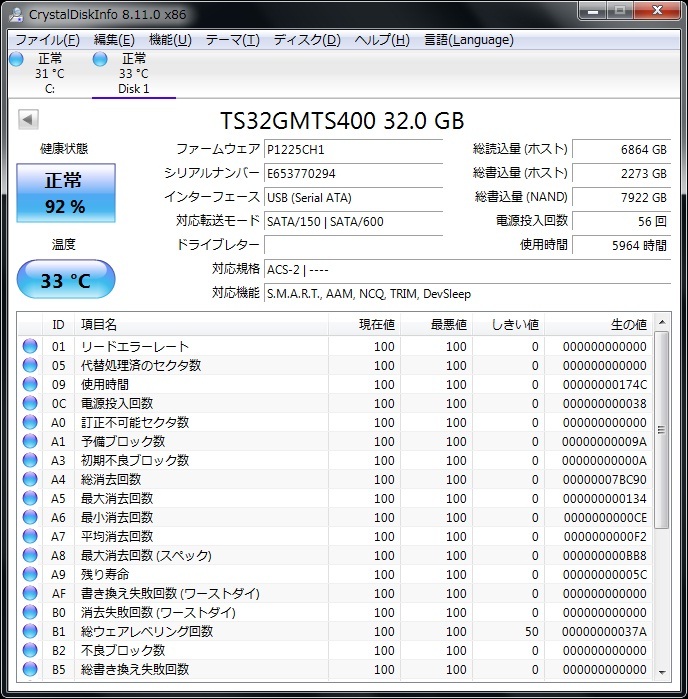This screenshot has width=688, height=699.
Task: Click the 33 °C temperature button
Action: [65, 280]
